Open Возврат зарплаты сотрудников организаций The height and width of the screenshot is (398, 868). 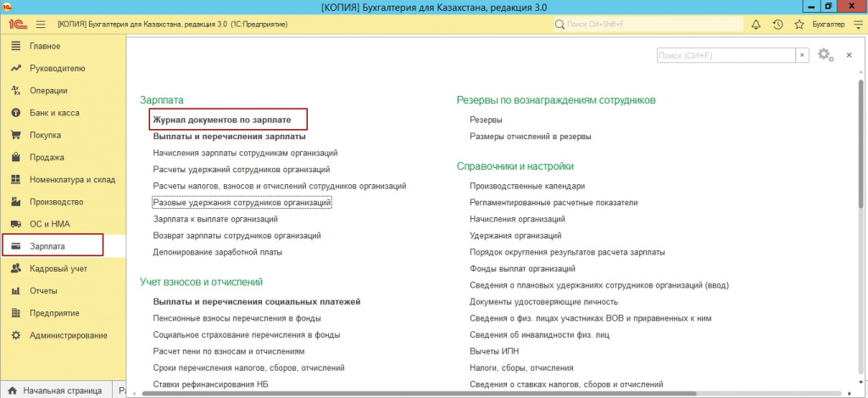pos(237,236)
